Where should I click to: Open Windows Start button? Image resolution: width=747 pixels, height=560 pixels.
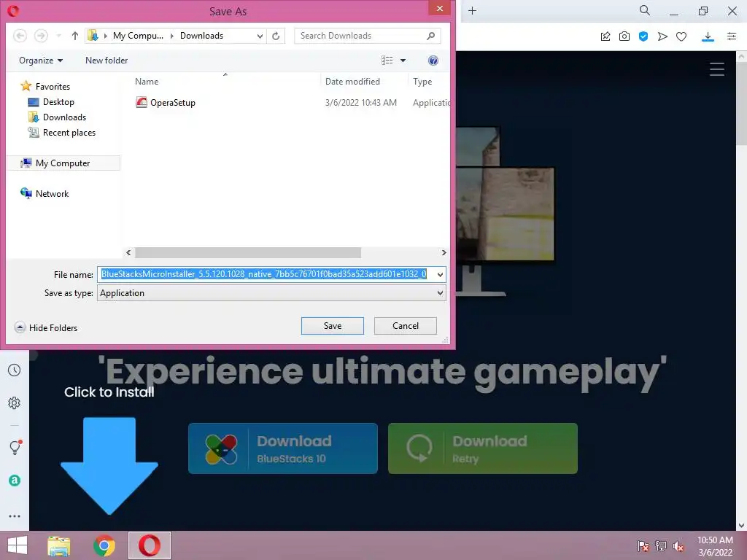(18, 545)
